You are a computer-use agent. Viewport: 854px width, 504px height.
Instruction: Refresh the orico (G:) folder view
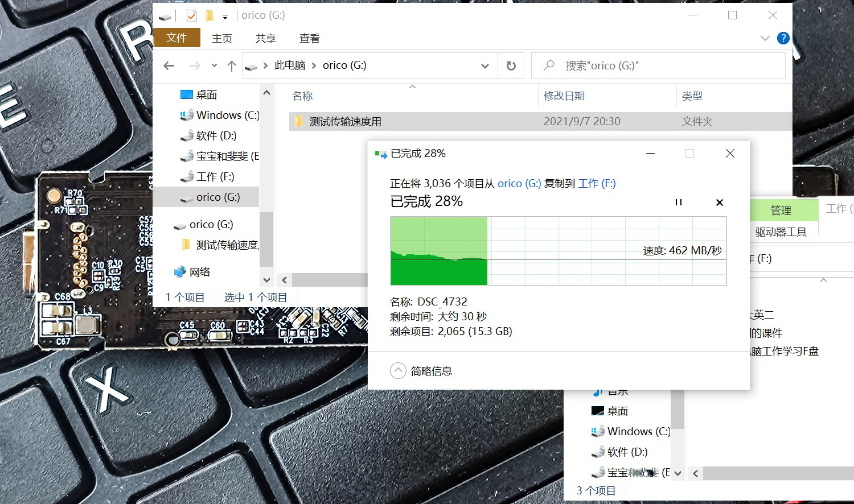(x=511, y=66)
